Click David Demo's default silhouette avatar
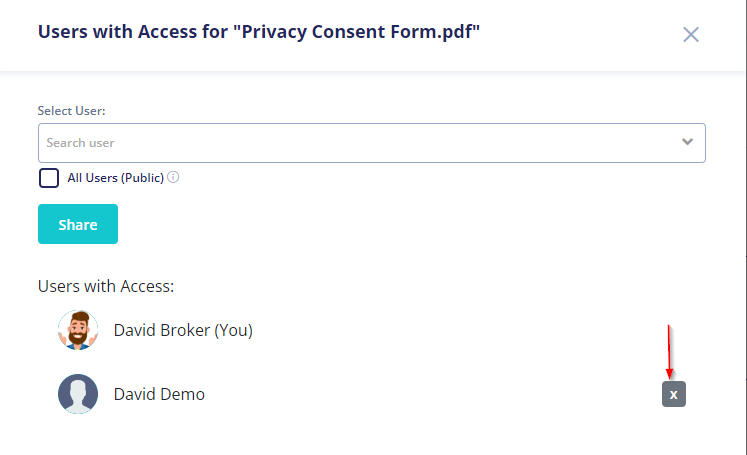The image size is (747, 455). [x=78, y=394]
